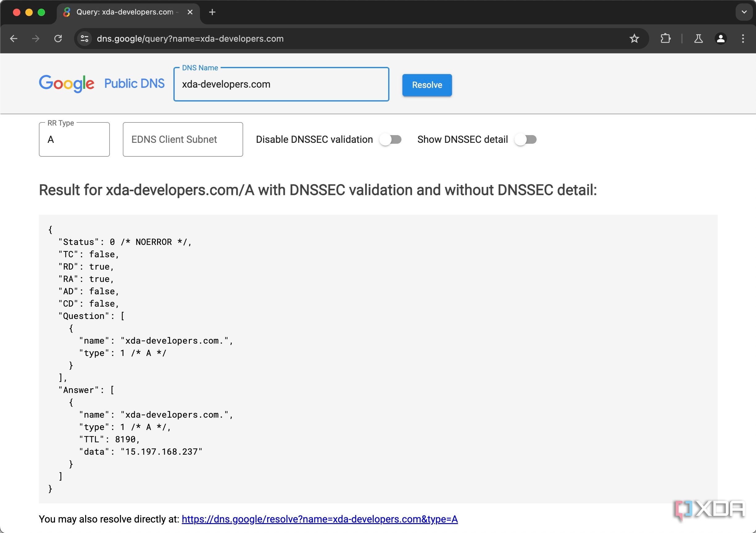Click the browser address bar URL

[x=190, y=39]
